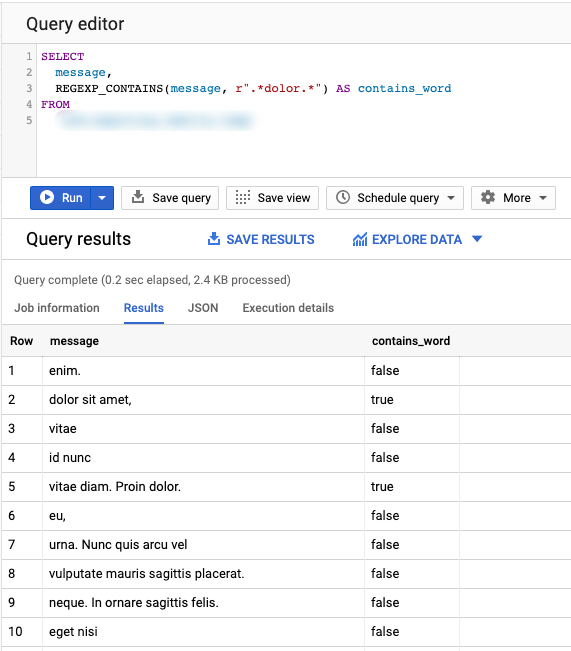The image size is (571, 651).
Task: Click the More gear icon
Action: pos(488,197)
